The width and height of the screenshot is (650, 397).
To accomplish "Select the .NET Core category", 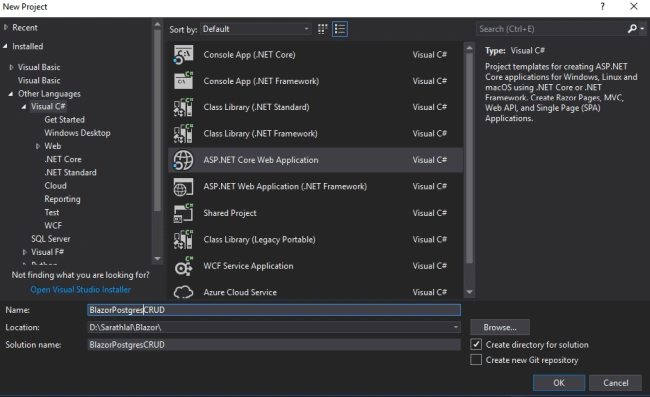I will click(63, 159).
